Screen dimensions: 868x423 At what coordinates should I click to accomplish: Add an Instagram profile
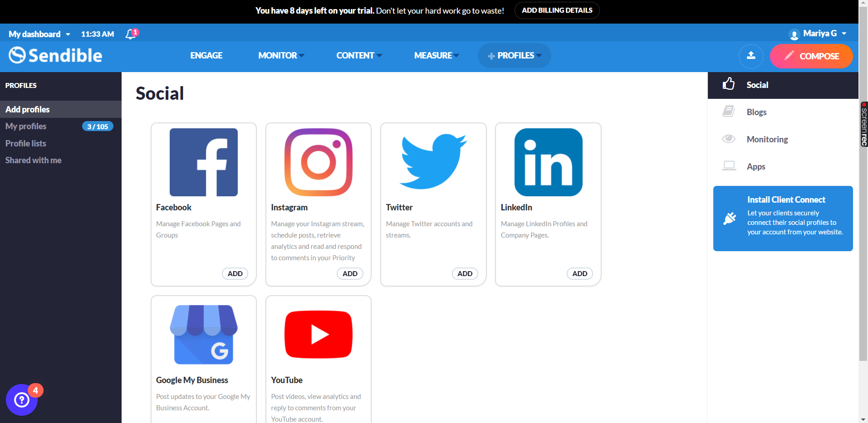click(x=350, y=273)
